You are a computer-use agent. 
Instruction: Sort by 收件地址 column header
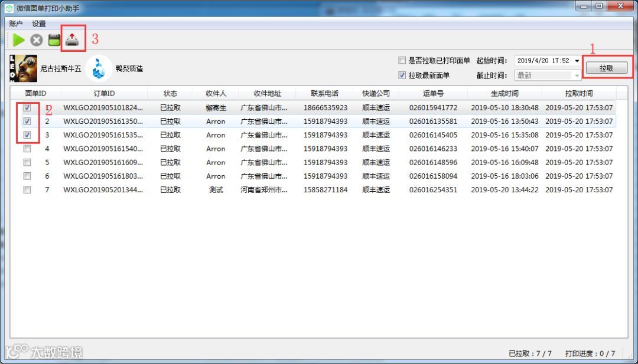point(268,93)
